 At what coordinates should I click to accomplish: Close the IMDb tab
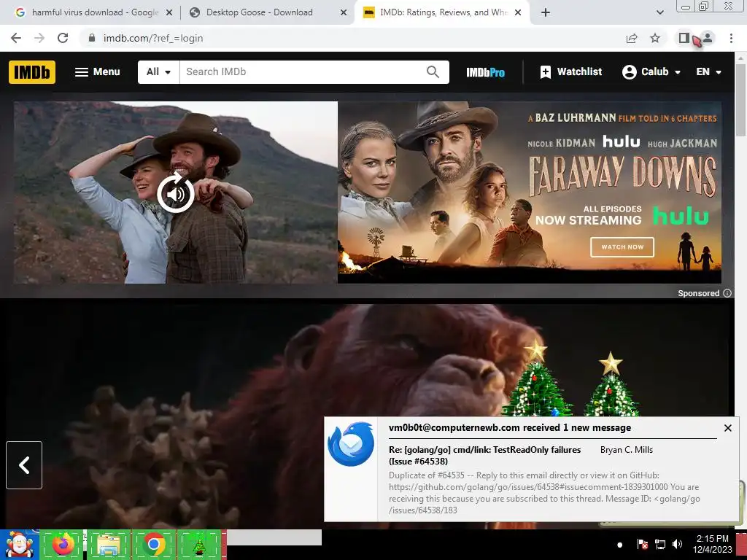pos(519,13)
